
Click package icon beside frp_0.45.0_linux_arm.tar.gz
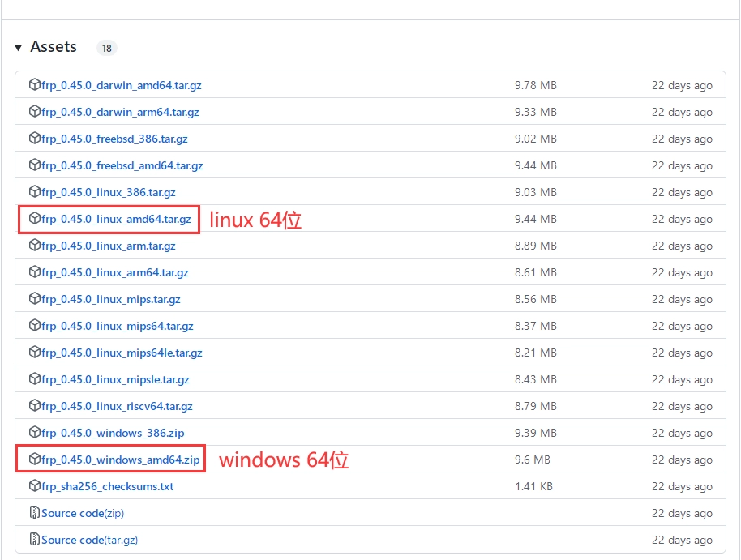tap(35, 245)
